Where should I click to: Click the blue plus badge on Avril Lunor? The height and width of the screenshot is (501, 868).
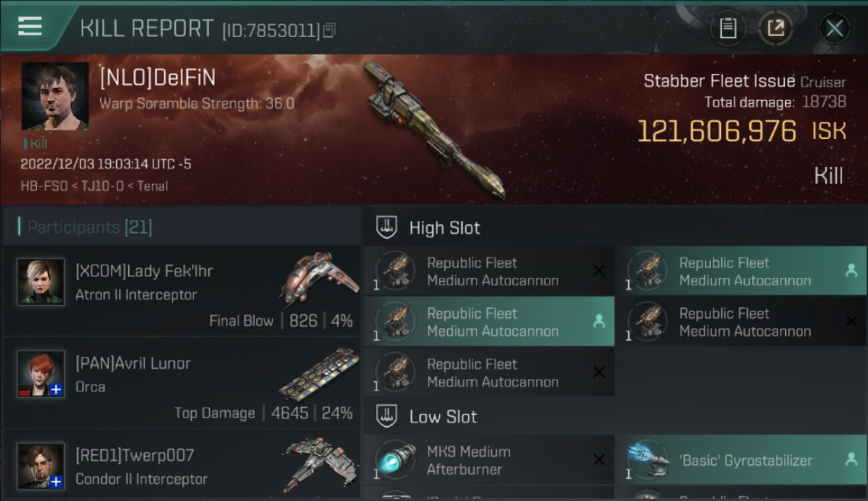pyautogui.click(x=57, y=389)
